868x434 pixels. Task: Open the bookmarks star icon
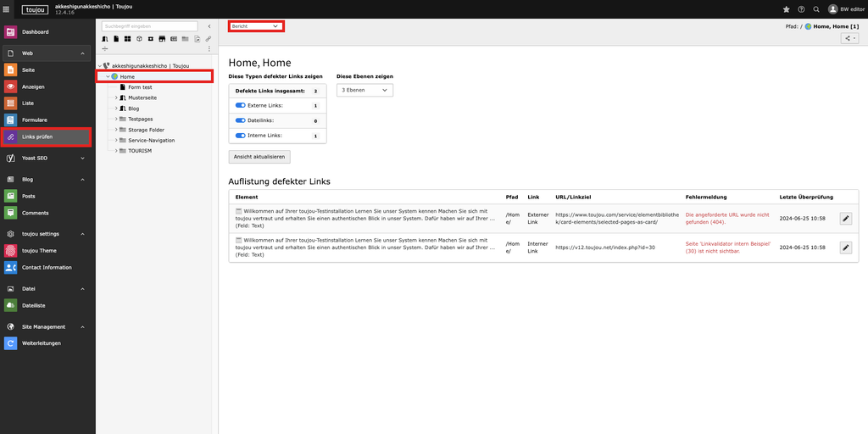pyautogui.click(x=786, y=9)
